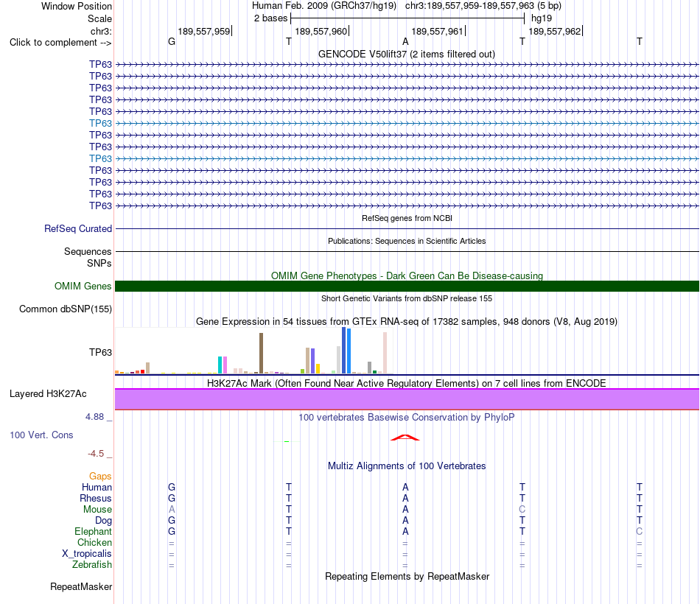Click the RepeatMasker side label
The image size is (700, 604).
81,586
